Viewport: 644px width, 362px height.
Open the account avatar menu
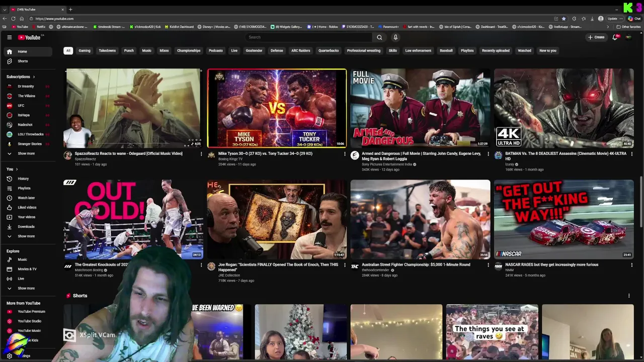coord(628,37)
